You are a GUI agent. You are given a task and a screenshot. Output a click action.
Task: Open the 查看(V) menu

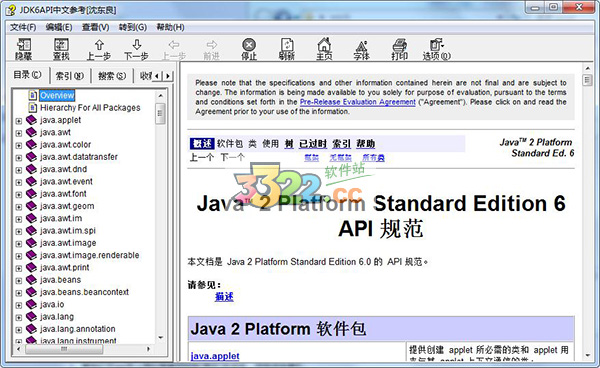(96, 27)
